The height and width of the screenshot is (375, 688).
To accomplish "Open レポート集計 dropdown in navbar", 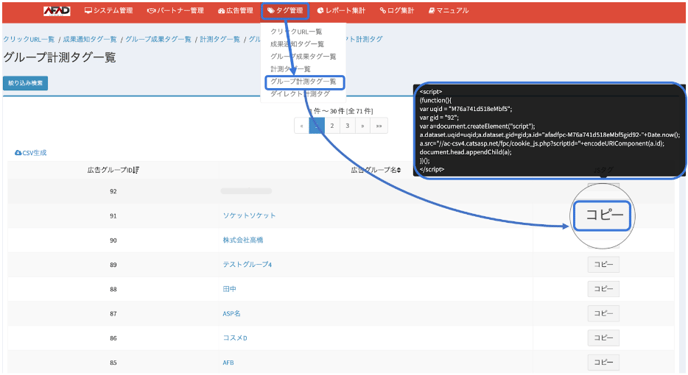I will click(341, 11).
